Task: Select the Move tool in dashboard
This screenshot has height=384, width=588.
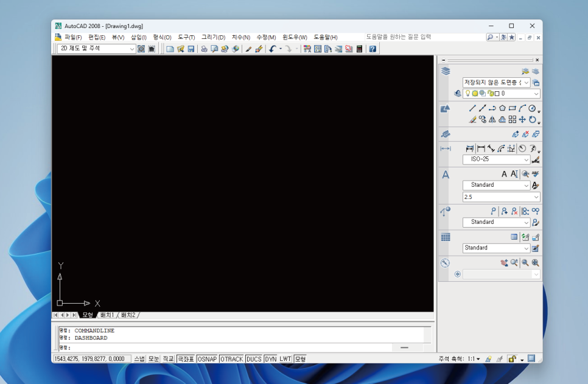Action: click(522, 120)
